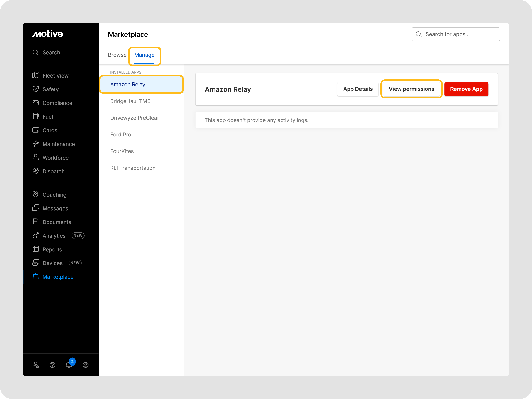Click the View permissions button
The width and height of the screenshot is (532, 399).
411,89
